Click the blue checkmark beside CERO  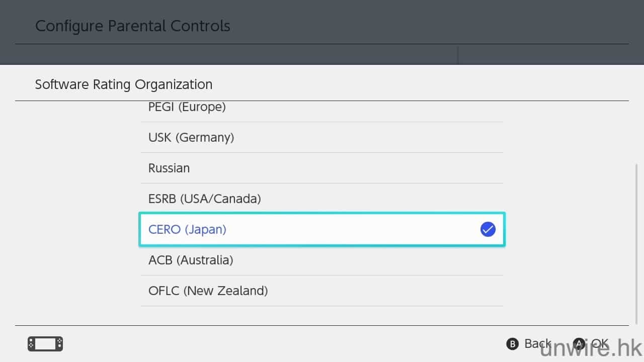pyautogui.click(x=488, y=229)
